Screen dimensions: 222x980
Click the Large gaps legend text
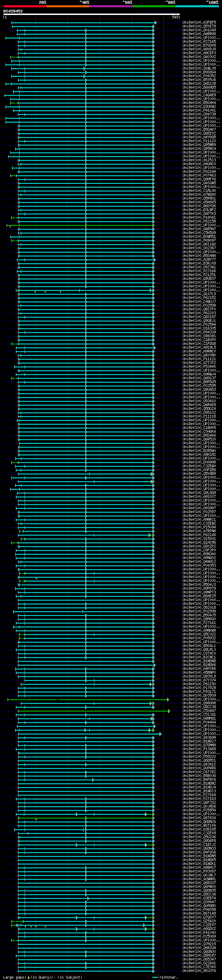point(43,977)
